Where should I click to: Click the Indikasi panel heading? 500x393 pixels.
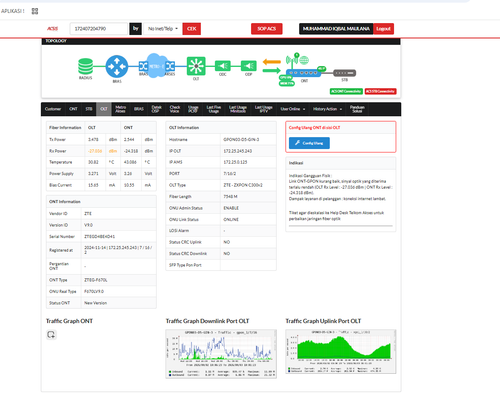pos(296,163)
